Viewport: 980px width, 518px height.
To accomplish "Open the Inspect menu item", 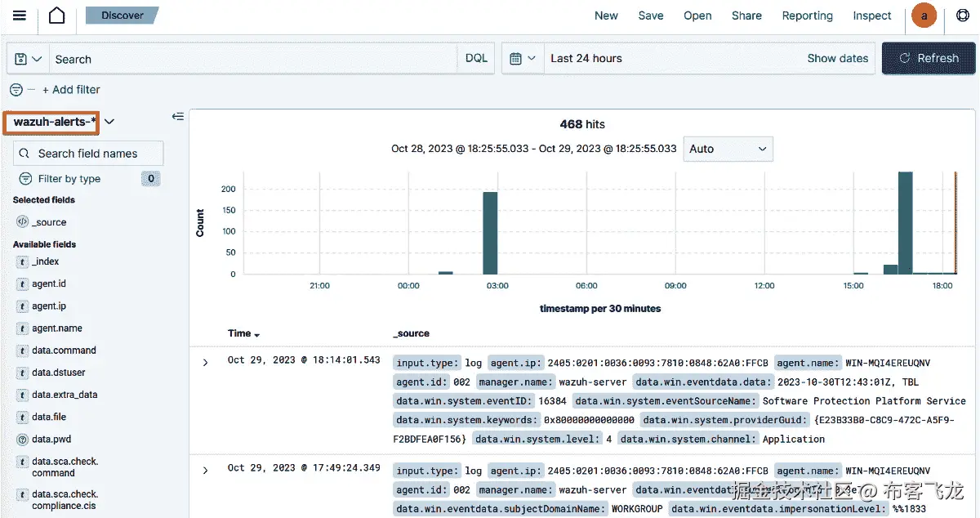I will (x=872, y=16).
